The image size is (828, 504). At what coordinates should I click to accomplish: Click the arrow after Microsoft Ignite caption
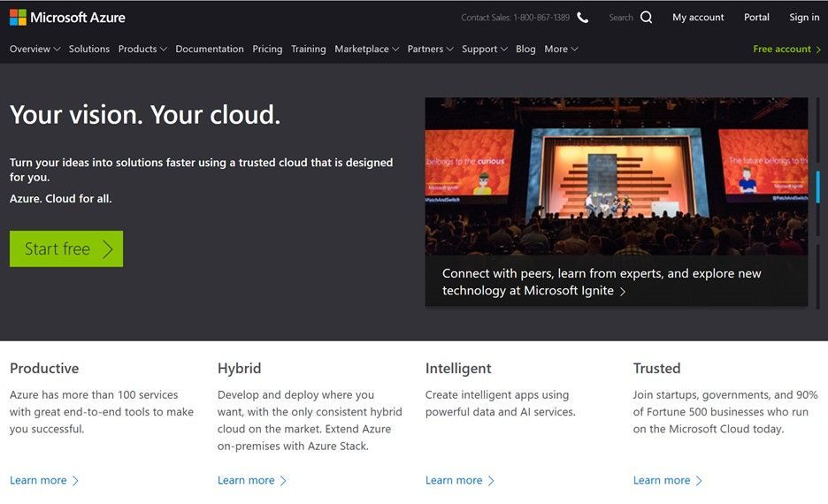(x=623, y=291)
